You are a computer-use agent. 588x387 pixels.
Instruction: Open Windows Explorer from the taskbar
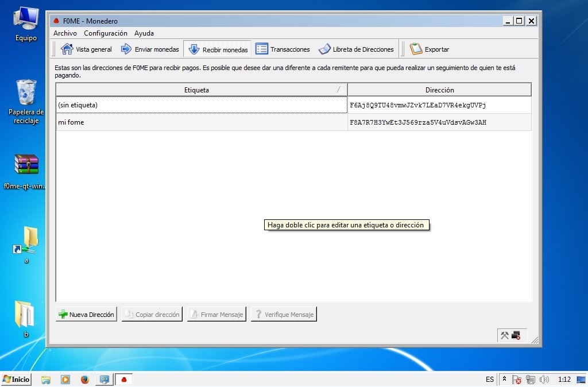pos(46,380)
